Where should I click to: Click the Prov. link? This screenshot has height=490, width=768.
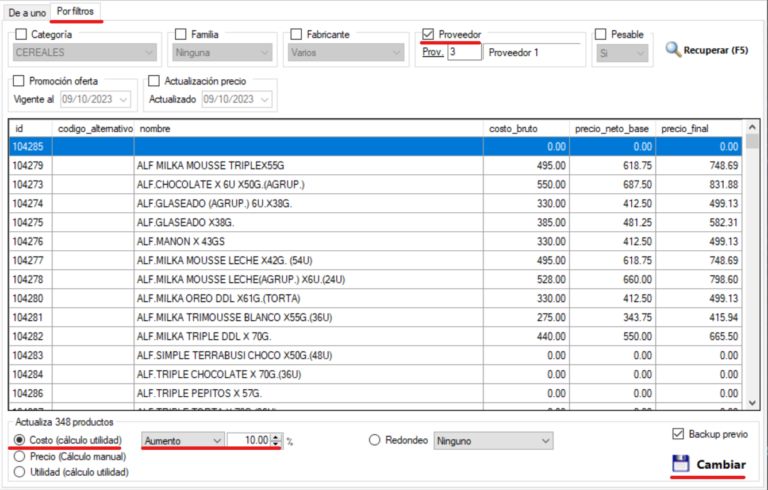click(x=432, y=52)
